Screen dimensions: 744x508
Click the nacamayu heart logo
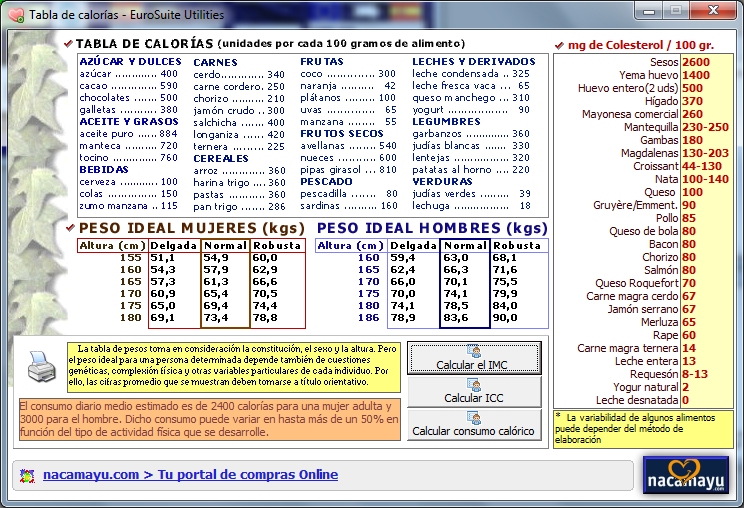tap(685, 475)
